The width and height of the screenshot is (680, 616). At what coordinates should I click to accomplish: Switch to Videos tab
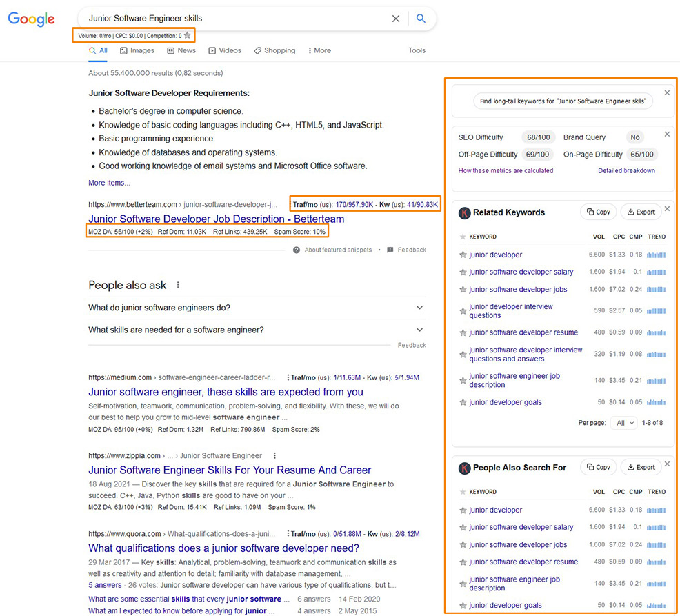(225, 50)
